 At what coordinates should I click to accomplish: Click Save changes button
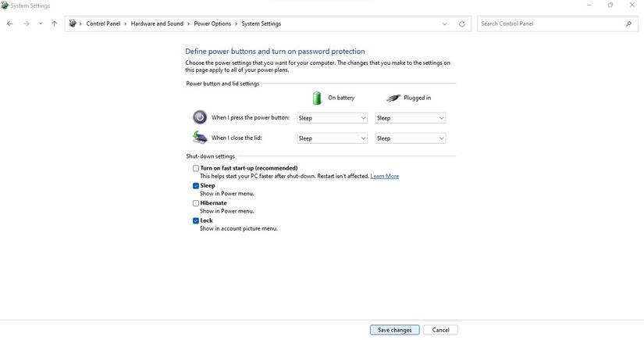point(394,330)
